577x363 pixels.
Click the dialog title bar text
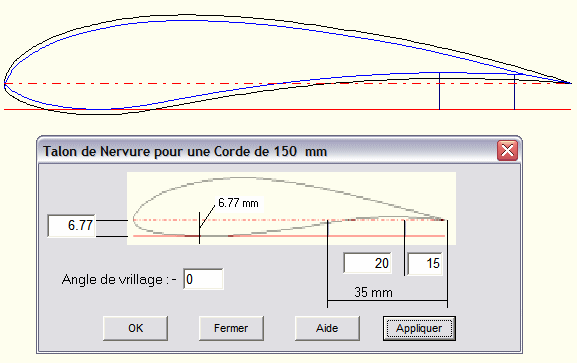click(x=185, y=151)
